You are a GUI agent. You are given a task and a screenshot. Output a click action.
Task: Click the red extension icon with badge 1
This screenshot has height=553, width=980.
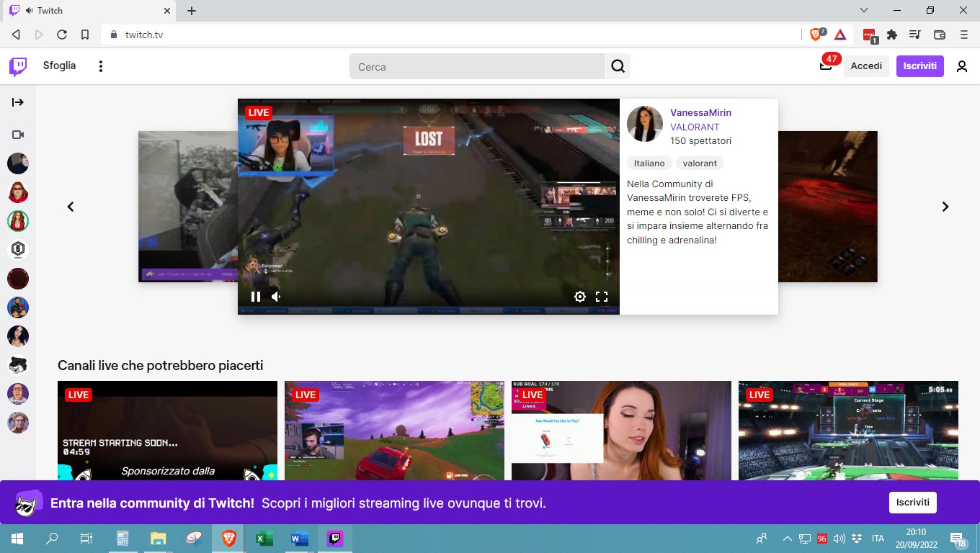pos(870,35)
